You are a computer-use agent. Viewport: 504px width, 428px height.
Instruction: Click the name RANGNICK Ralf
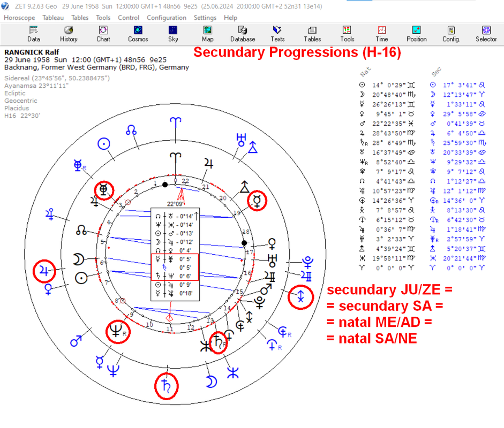(32, 52)
